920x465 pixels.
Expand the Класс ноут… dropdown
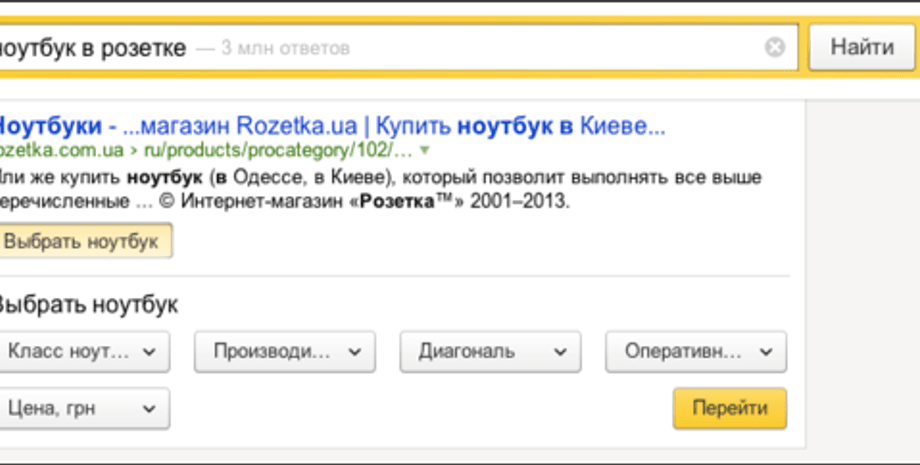82,352
